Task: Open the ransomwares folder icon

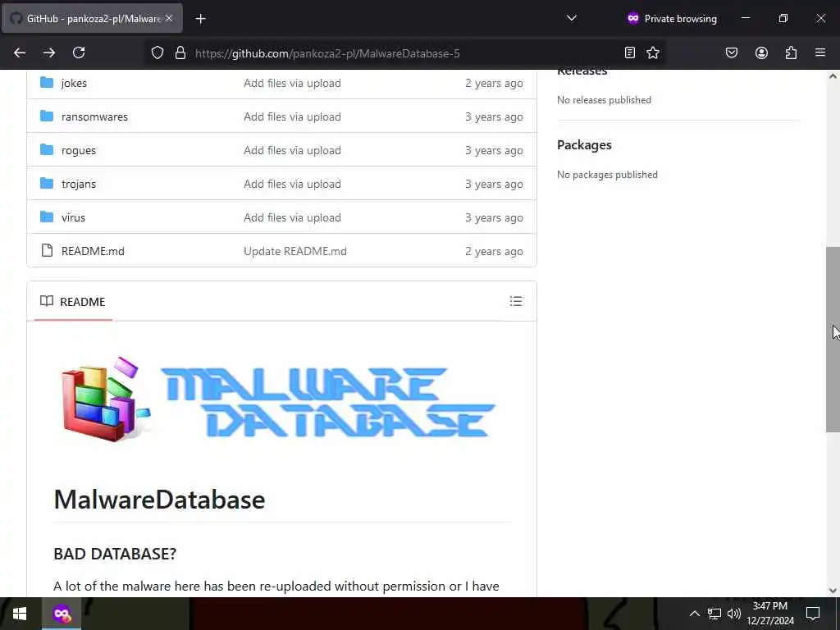Action: pos(47,116)
